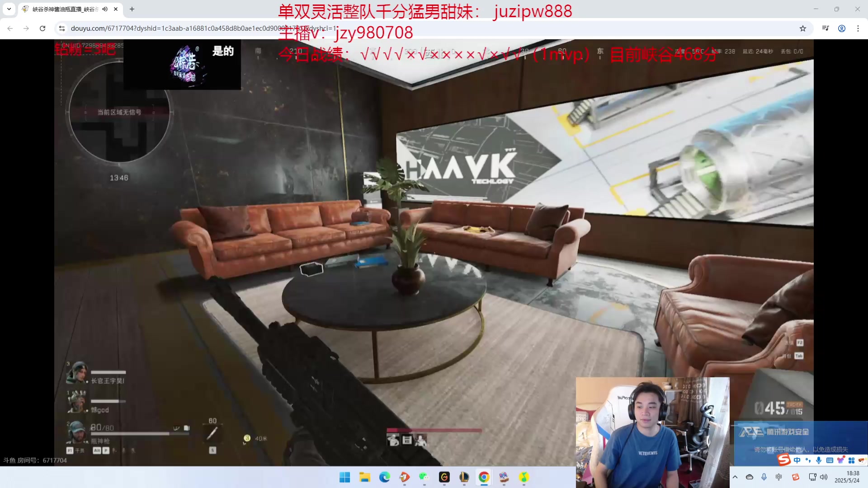Open clock and date 18:38 panel
868x488 pixels.
pyautogui.click(x=847, y=477)
